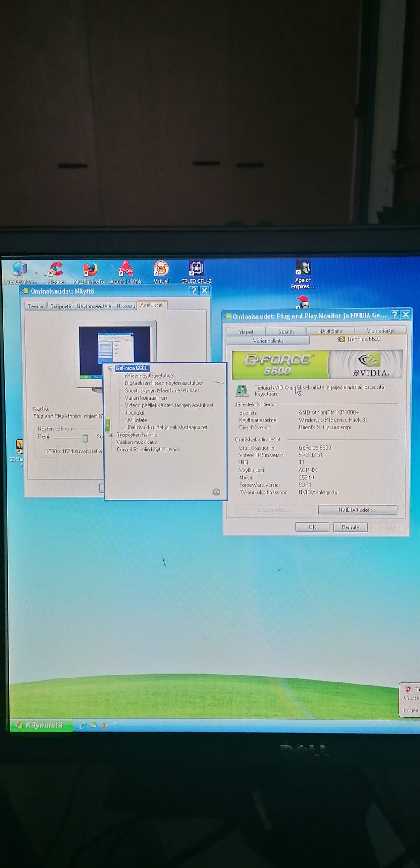This screenshot has width=420, height=868.
Task: Open the Age of Empires shortcut
Action: (303, 274)
